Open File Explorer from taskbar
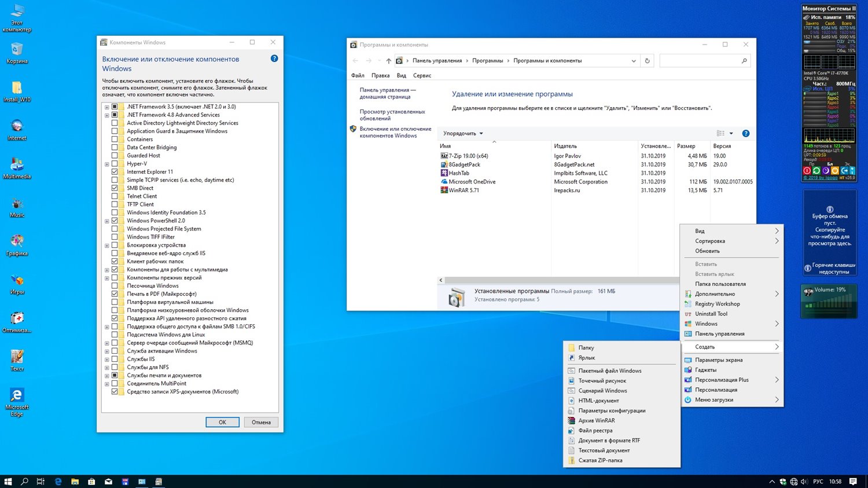This screenshot has height=488, width=868. click(75, 481)
